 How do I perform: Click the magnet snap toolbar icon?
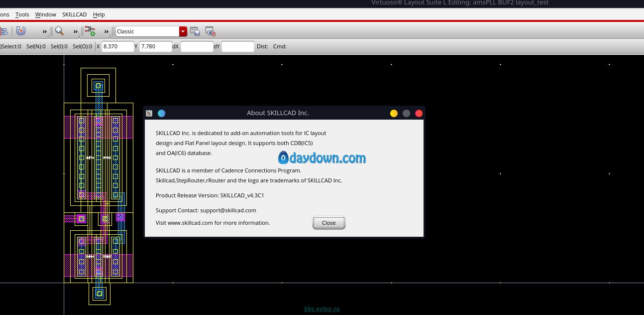click(x=20, y=31)
